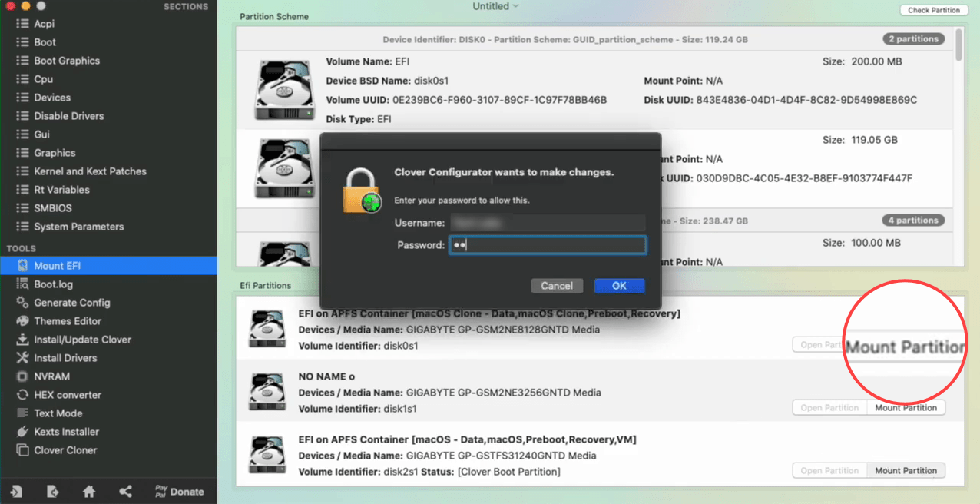Screen dimensions: 980x504
Task: Select the Boot Graphics section
Action: coord(108,61)
